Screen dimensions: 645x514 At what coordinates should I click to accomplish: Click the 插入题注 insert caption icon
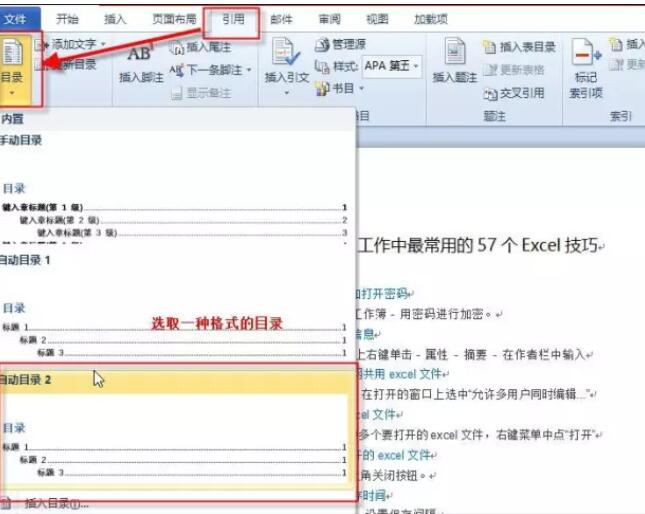pos(455,52)
